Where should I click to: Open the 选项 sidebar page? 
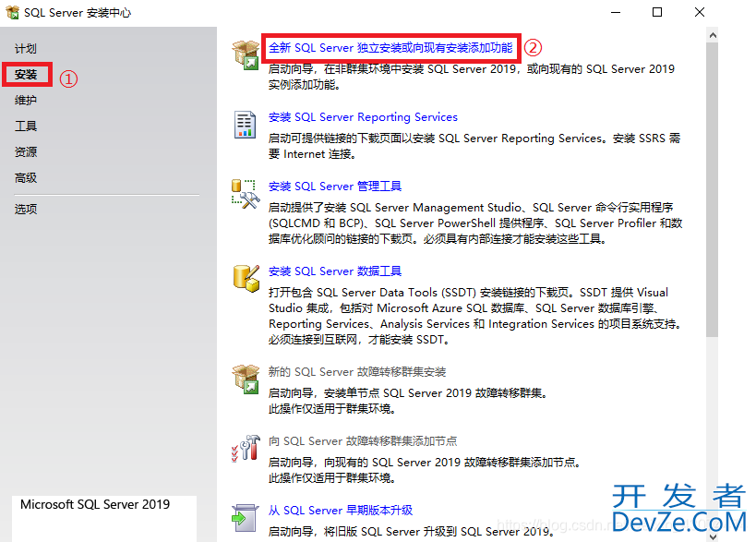(x=26, y=210)
